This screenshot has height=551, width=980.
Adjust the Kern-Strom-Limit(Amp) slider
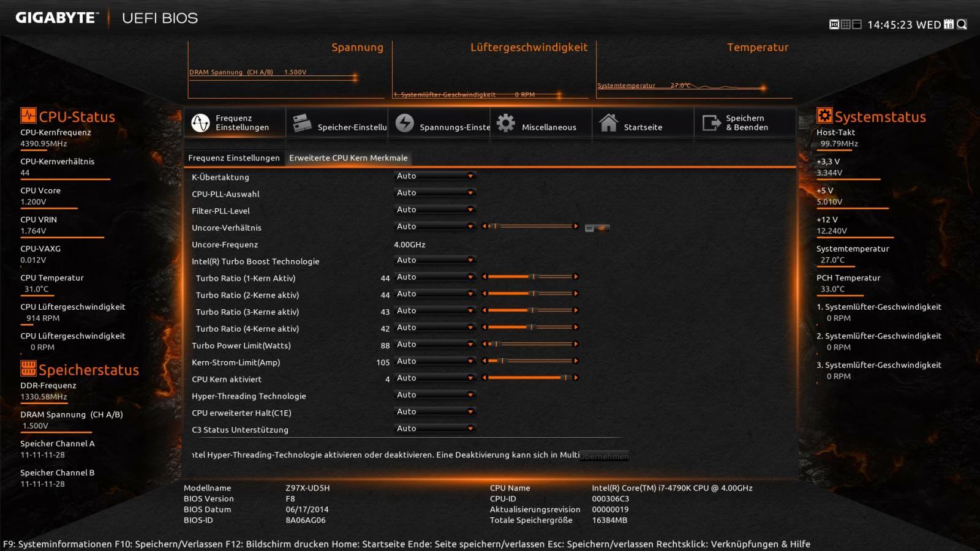click(530, 361)
